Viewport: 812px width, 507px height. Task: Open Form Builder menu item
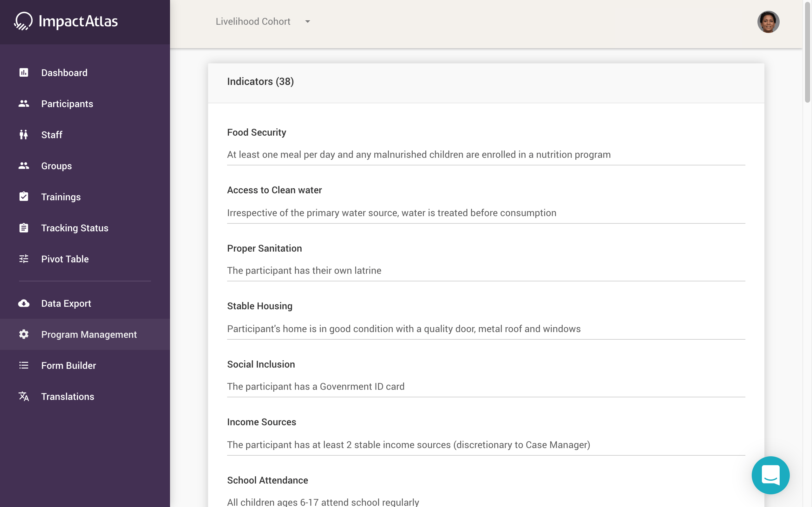coord(69,365)
